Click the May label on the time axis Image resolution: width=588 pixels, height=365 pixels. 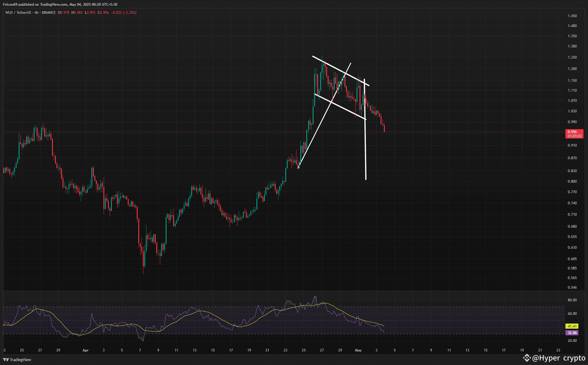click(x=358, y=350)
